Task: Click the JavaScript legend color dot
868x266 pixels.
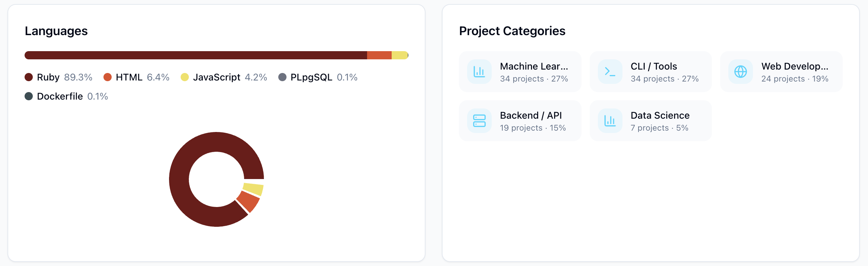Action: tap(185, 77)
